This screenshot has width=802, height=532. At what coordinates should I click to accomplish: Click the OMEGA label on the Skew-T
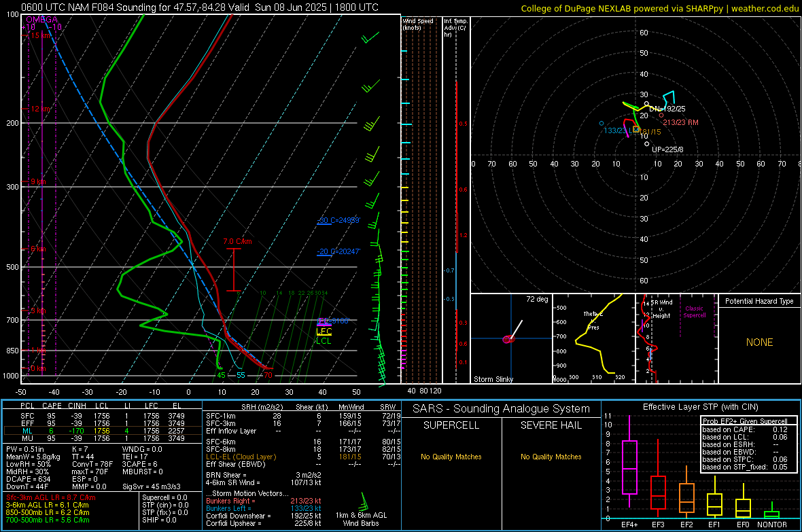tap(41, 20)
